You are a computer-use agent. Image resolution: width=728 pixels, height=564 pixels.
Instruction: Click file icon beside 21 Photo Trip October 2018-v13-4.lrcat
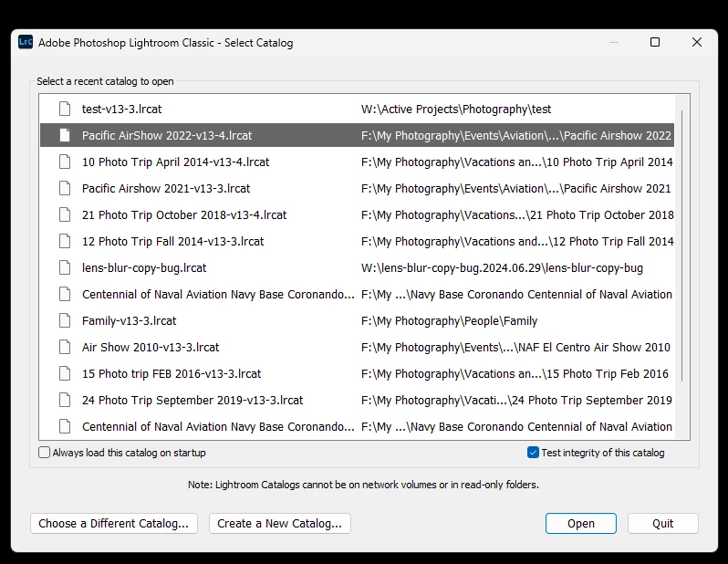point(65,214)
